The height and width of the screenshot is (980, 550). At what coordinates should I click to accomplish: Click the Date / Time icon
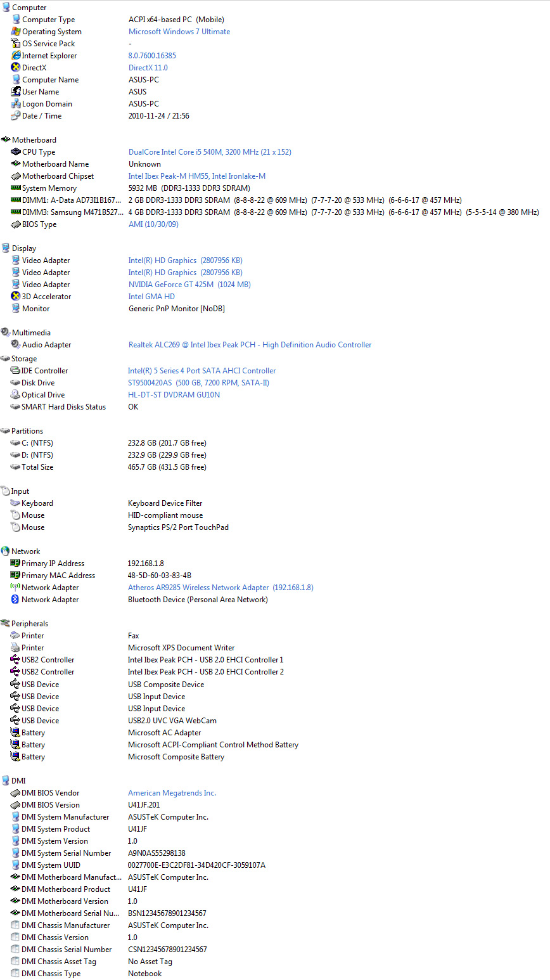click(x=16, y=116)
